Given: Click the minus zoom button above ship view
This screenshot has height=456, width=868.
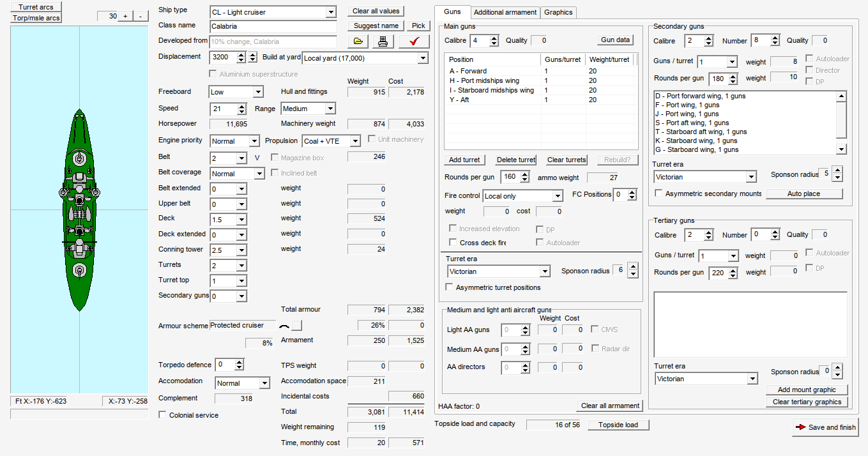Looking at the screenshot, I should (141, 16).
